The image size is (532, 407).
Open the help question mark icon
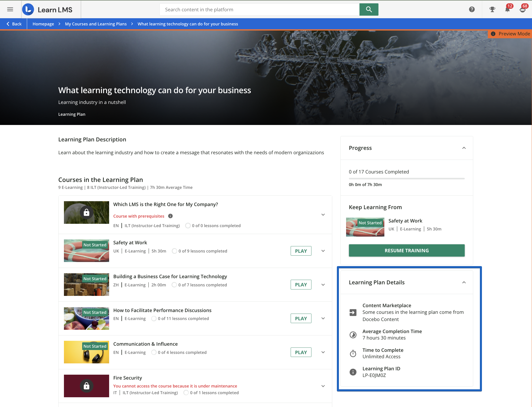point(472,9)
